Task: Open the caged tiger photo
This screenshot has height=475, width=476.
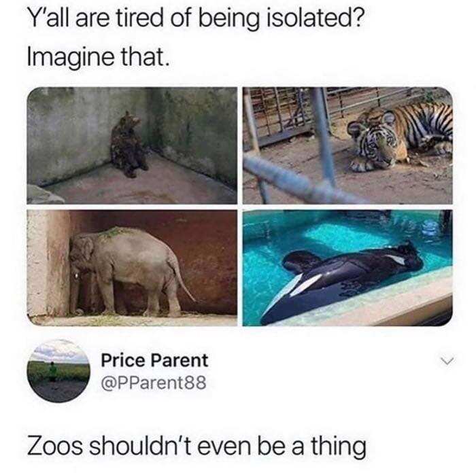Action: tap(347, 145)
